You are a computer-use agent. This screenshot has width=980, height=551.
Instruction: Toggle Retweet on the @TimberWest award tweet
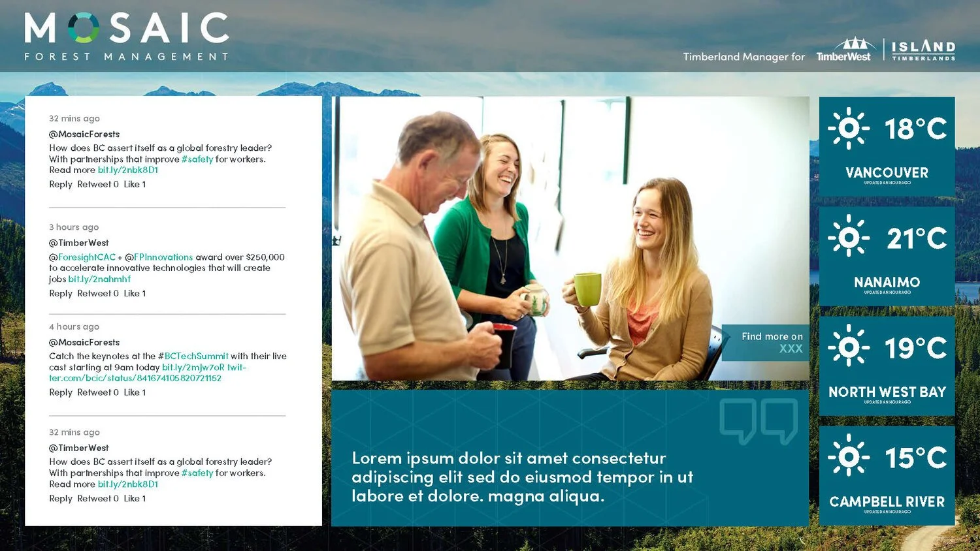pyautogui.click(x=97, y=293)
